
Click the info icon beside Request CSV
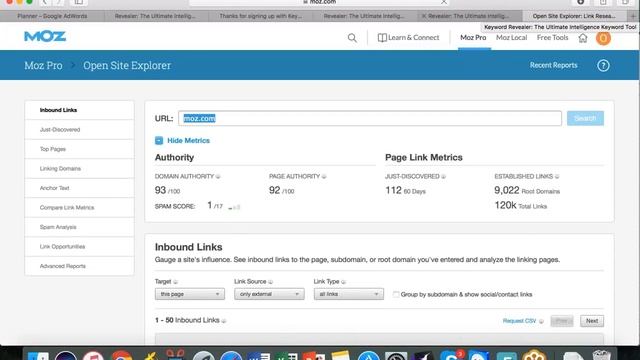[x=541, y=321]
